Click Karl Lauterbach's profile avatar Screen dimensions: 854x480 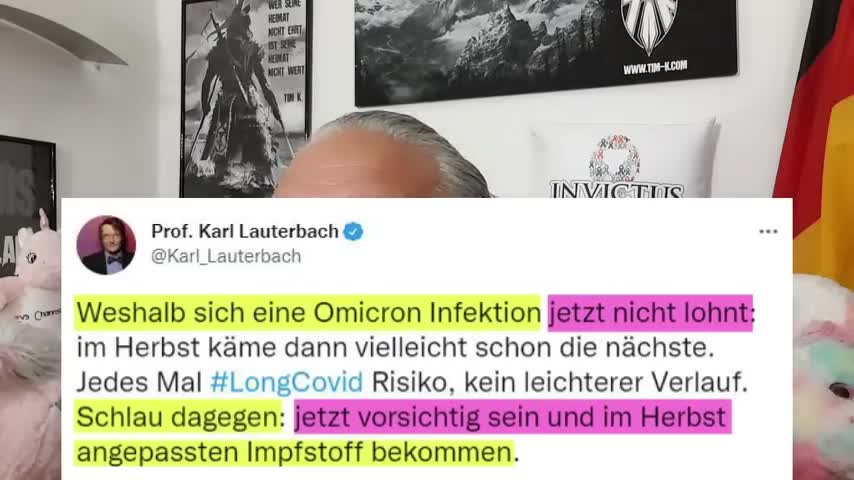click(x=106, y=245)
